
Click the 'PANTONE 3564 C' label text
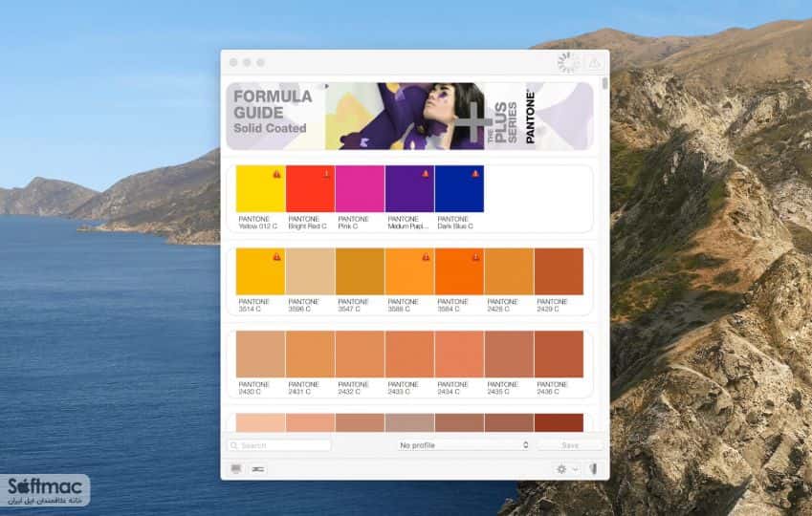coord(452,306)
